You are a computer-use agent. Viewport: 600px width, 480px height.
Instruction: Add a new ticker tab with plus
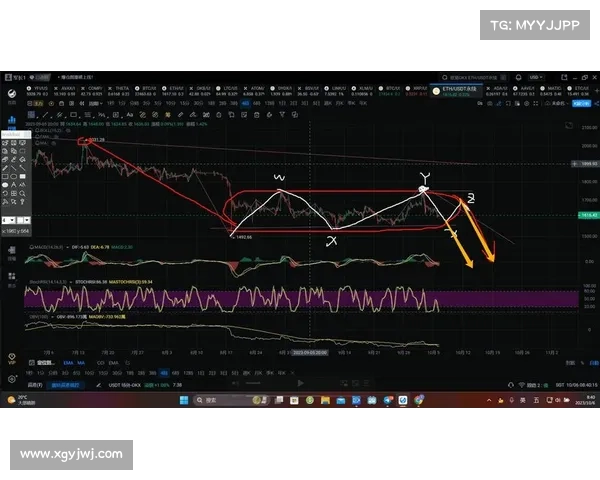point(597,91)
